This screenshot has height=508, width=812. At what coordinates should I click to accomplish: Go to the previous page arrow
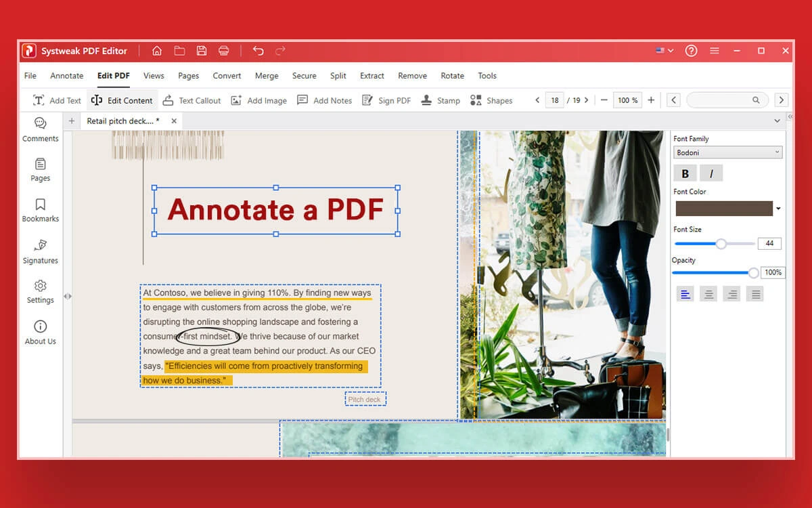537,100
